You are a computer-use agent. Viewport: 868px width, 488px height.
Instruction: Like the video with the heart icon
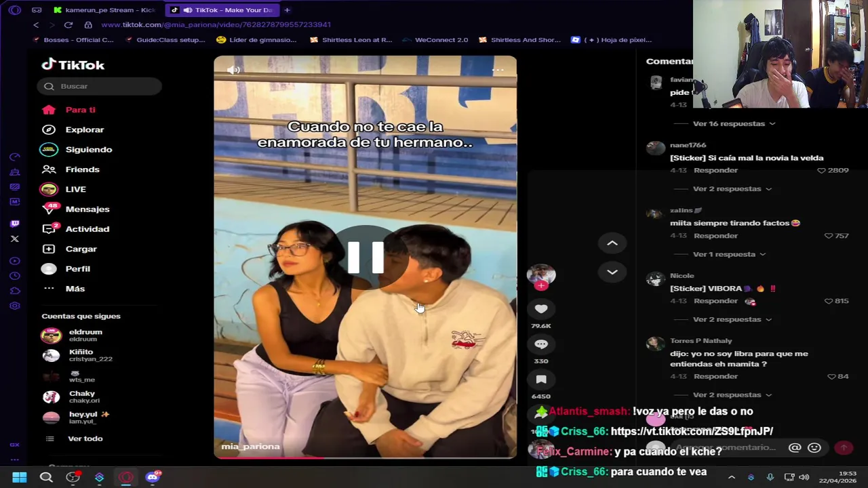541,309
